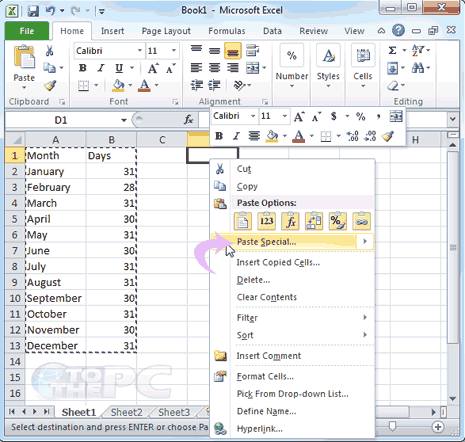This screenshot has height=442, width=465.
Task: Click mini toolbar Accounting dollar format
Action: point(333,116)
